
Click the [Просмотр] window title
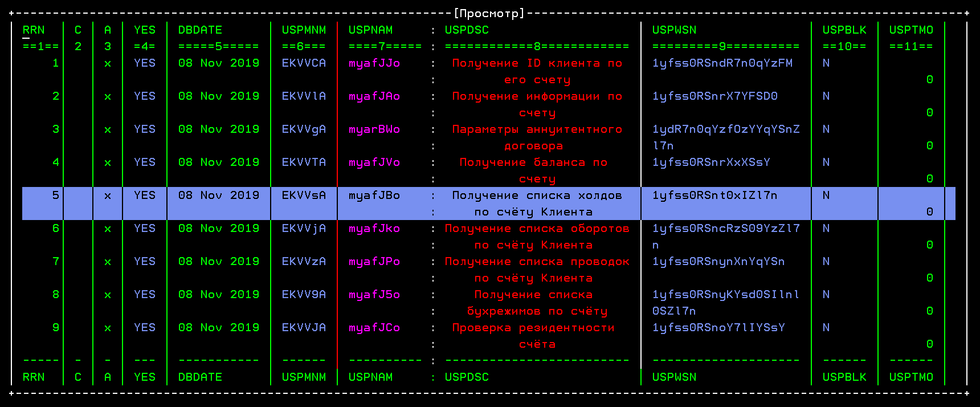(489, 14)
